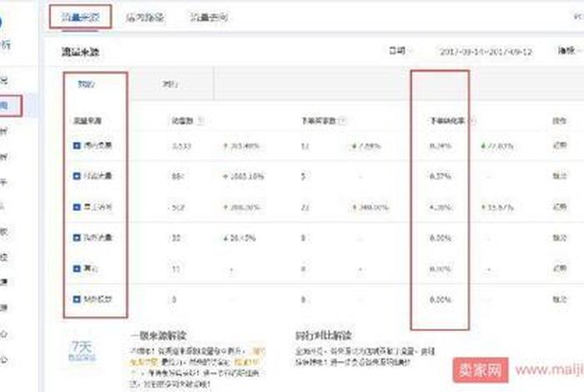
Task: Switch to the middle top tab beside 流量来源
Action: (x=144, y=18)
